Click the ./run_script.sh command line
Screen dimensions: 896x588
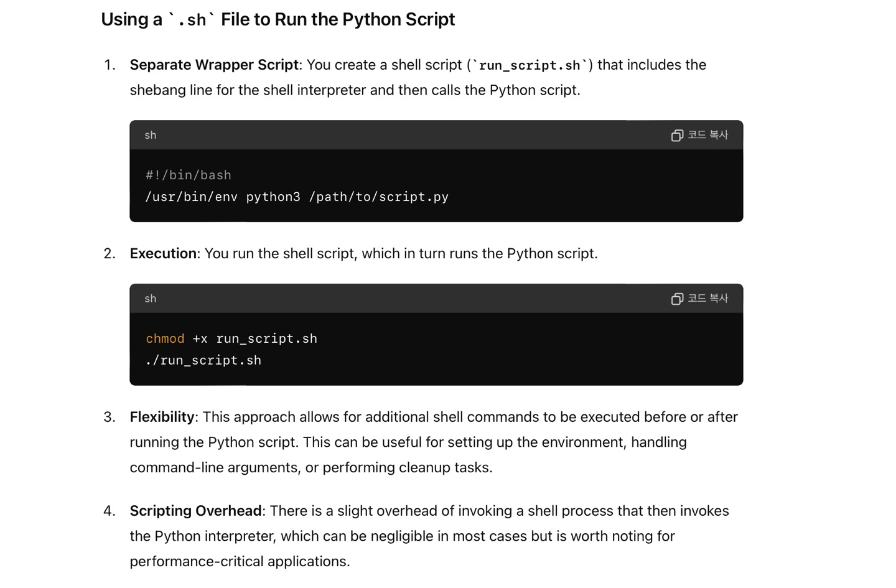point(203,360)
